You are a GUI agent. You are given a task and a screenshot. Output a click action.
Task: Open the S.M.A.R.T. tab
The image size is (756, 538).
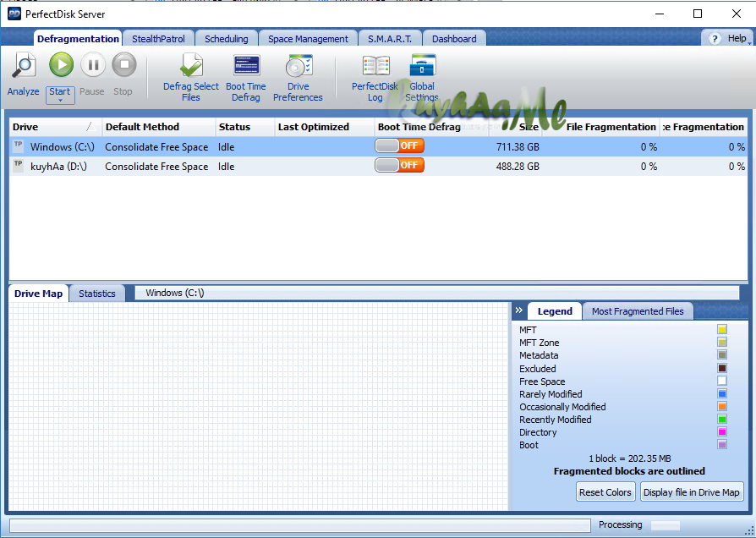tap(390, 39)
